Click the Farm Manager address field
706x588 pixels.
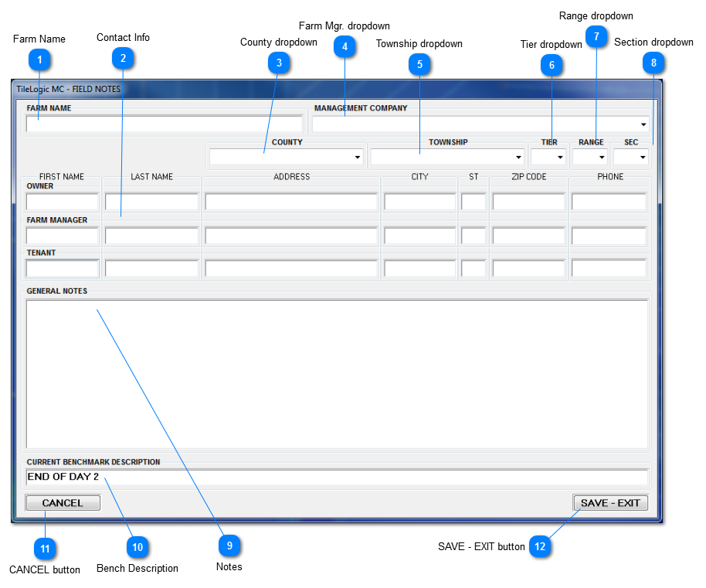point(291,236)
